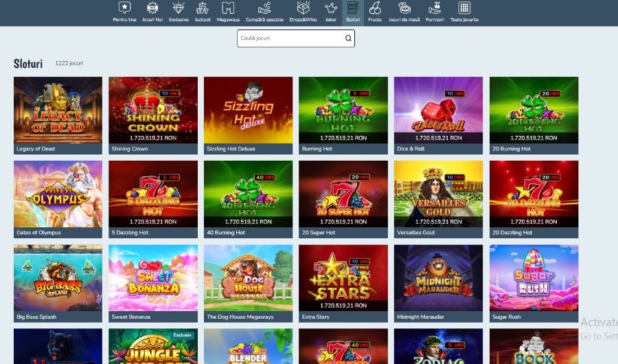Open Sweet Bonanza game thumbnail
Image resolution: width=618 pixels, height=364 pixels.
coord(153,277)
